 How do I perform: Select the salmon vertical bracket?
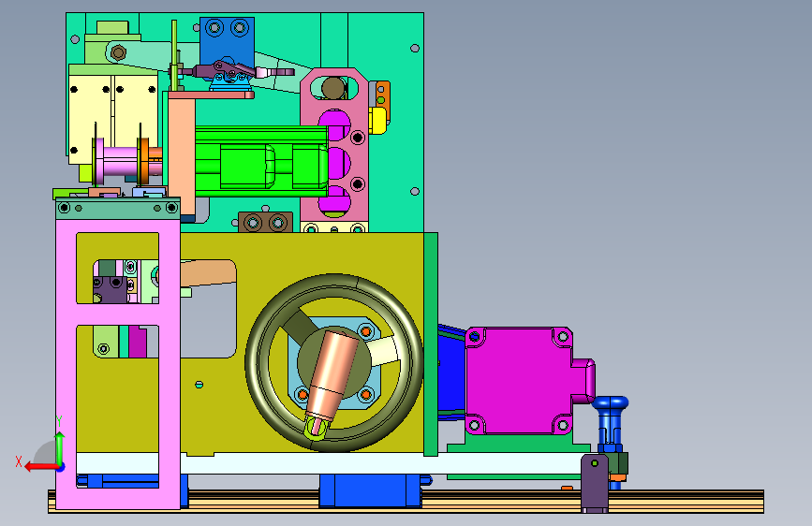pos(182,155)
